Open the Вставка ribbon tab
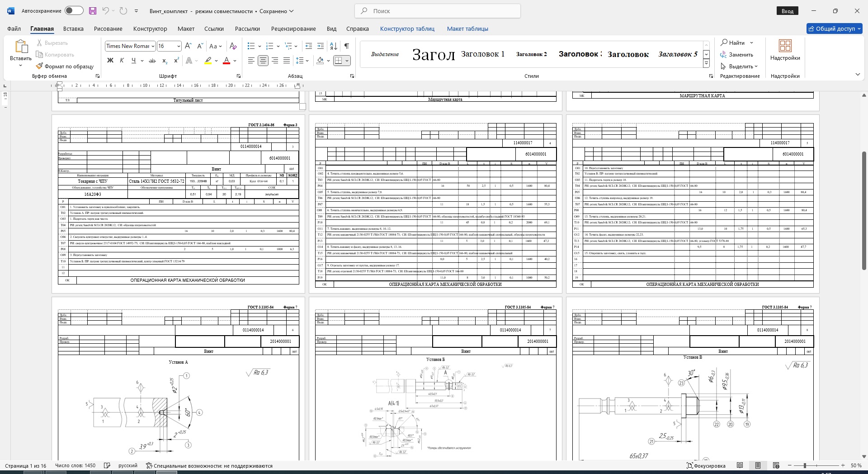The height and width of the screenshot is (474, 868). click(x=73, y=28)
